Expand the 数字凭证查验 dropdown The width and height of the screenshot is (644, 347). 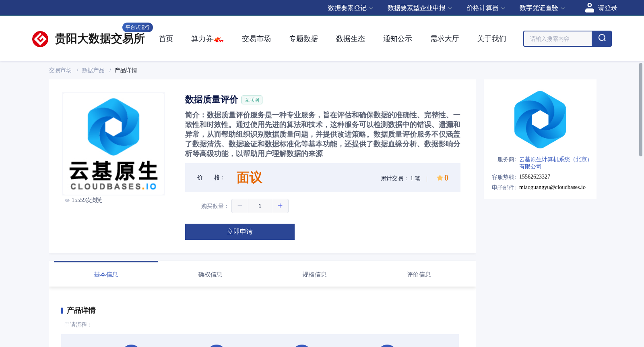pos(542,8)
